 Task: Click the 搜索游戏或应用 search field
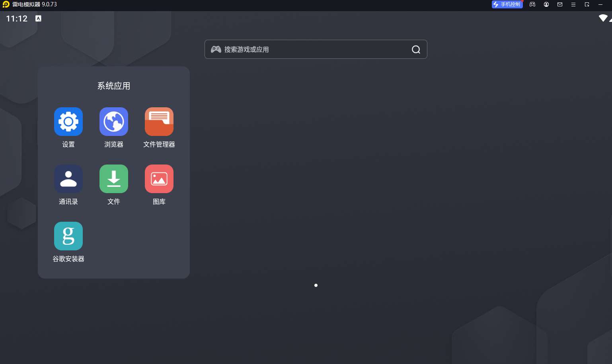coord(310,49)
